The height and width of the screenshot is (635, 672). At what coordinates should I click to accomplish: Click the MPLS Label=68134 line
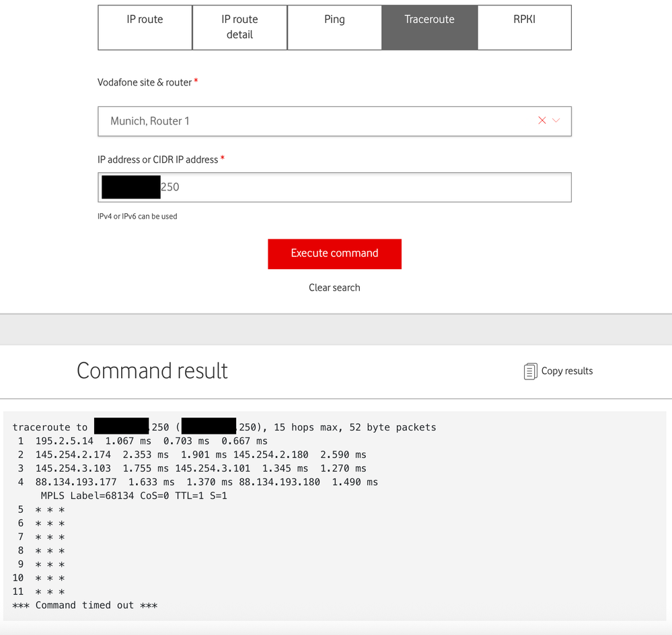point(134,496)
